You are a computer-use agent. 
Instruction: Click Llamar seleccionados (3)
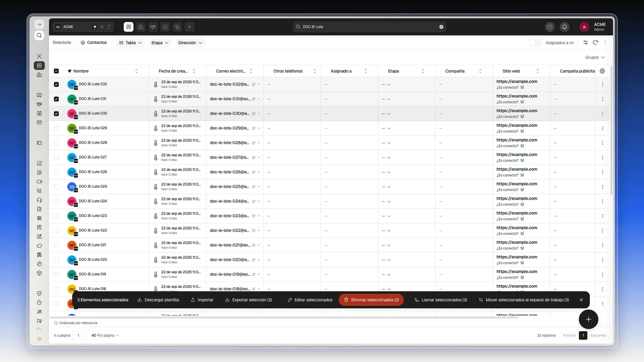pos(441,300)
